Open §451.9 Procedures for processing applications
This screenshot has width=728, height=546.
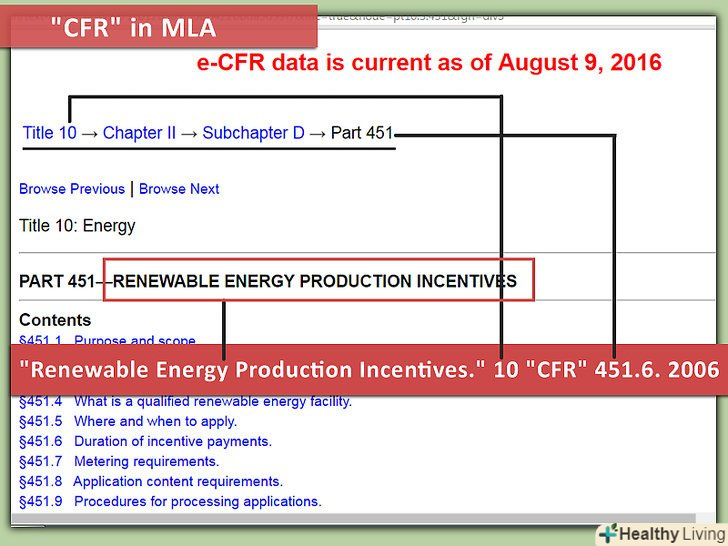170,501
